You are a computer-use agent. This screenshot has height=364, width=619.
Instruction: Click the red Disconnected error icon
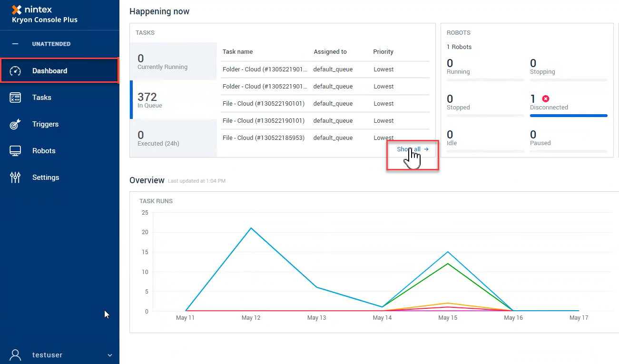coord(546,98)
